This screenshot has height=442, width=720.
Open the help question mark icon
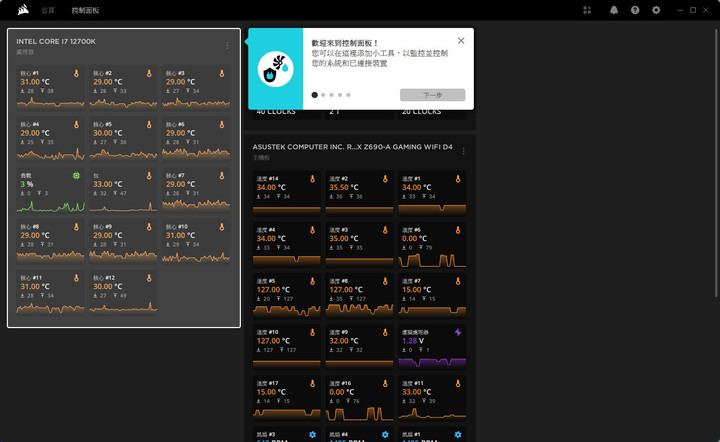pos(635,10)
